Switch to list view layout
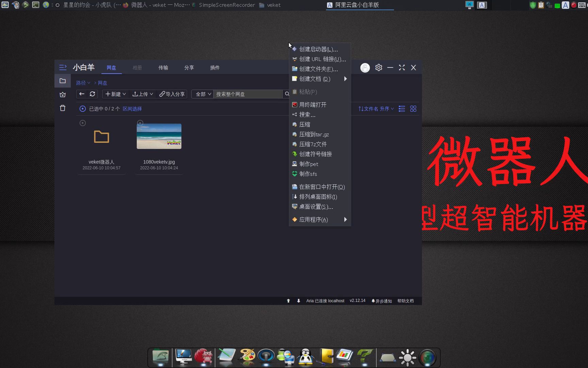 402,109
